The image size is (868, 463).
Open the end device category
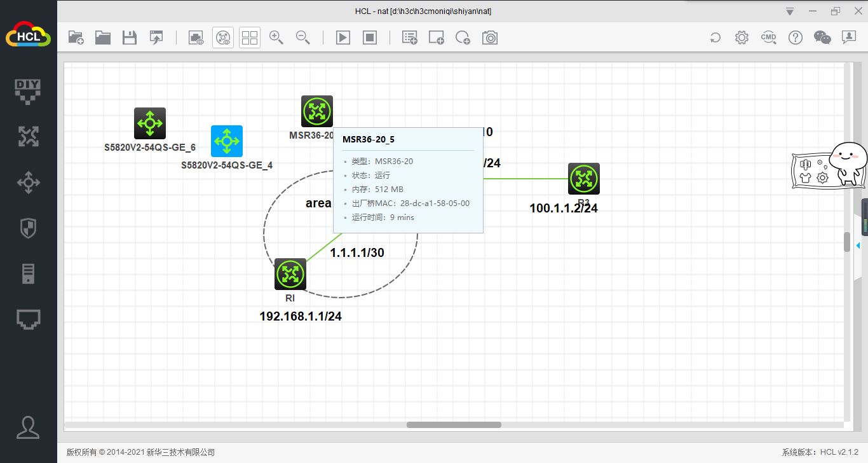click(28, 274)
